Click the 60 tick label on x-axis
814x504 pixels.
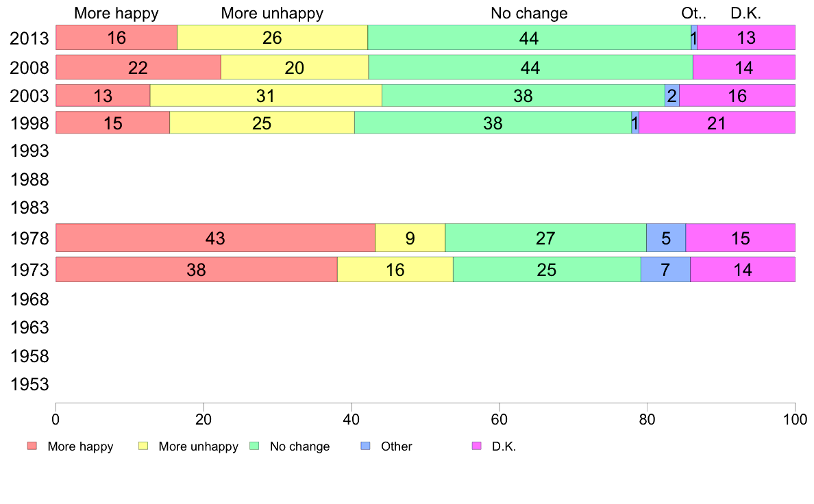499,418
